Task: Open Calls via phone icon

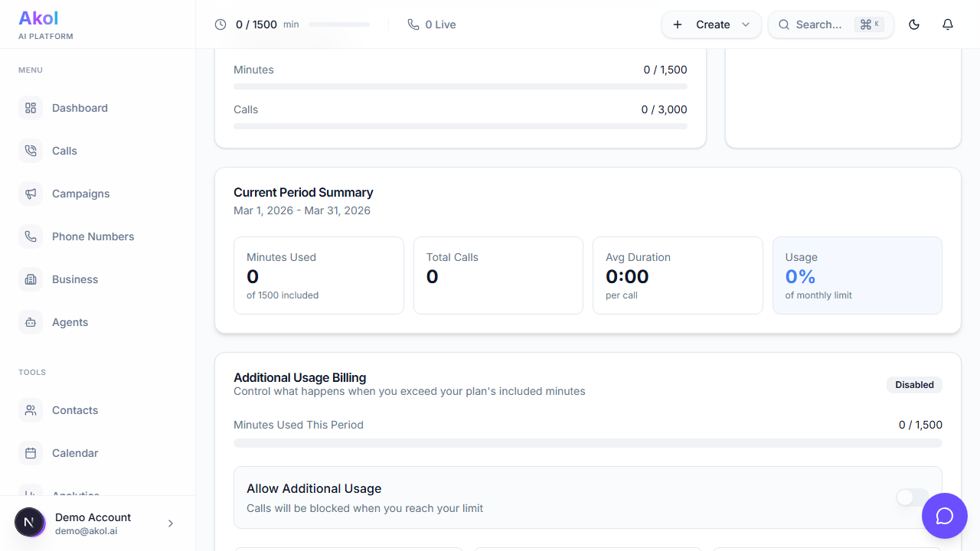Action: click(x=31, y=151)
